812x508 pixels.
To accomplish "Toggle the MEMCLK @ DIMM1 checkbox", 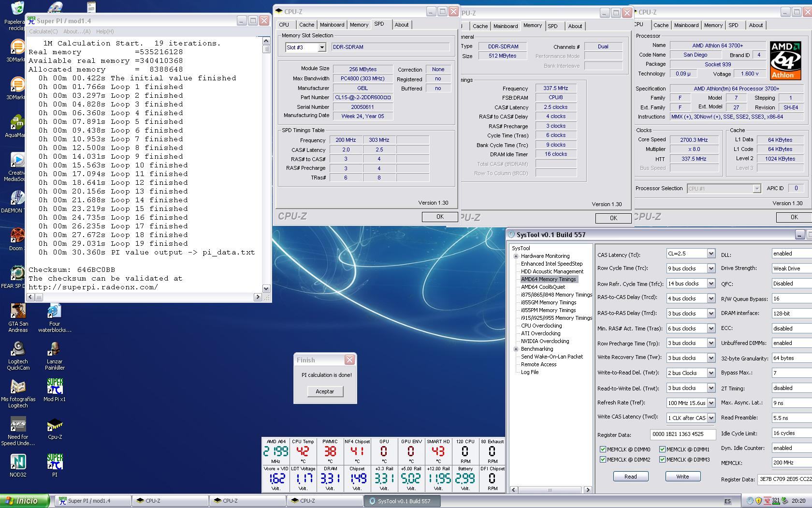I will [x=662, y=449].
